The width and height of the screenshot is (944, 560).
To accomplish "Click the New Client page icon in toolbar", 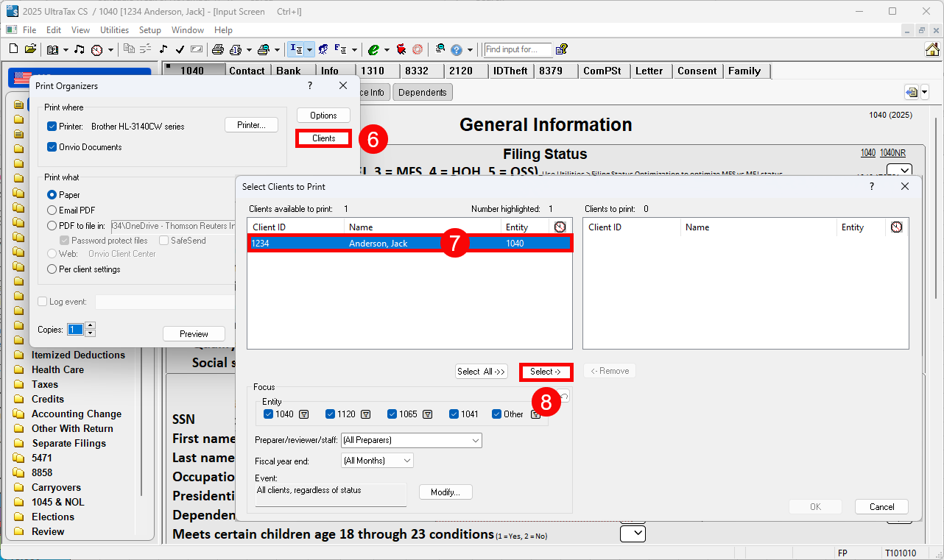I will (x=13, y=49).
